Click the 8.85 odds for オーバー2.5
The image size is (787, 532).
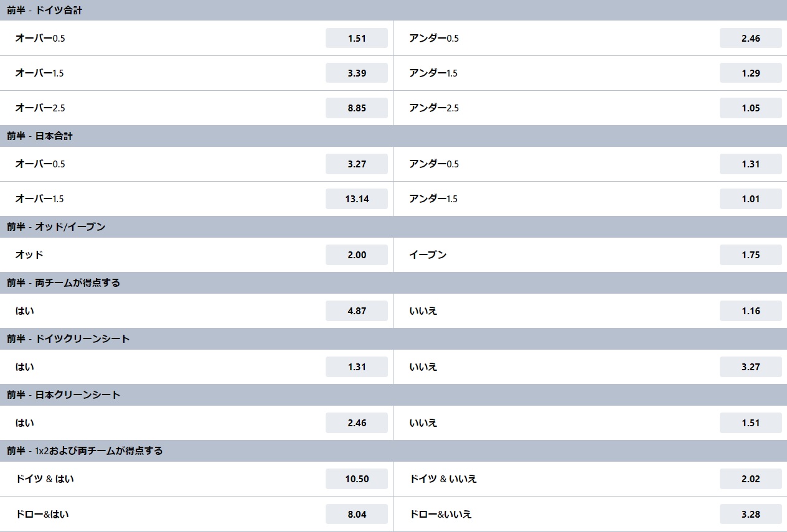point(357,108)
